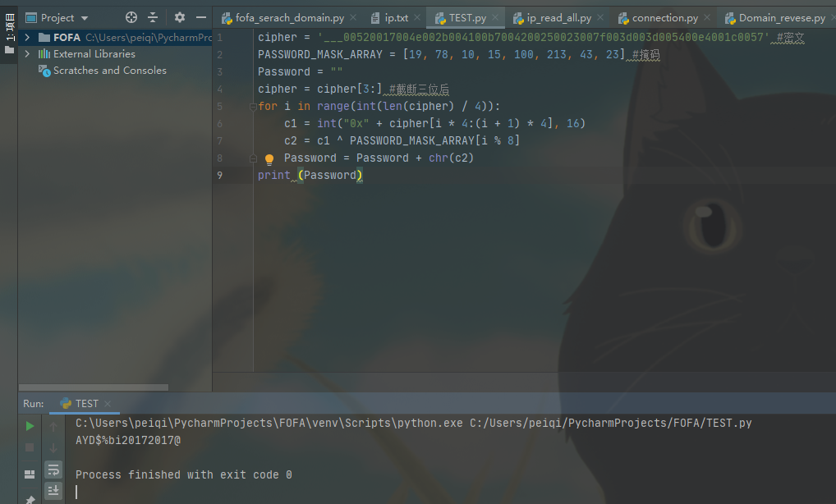Click the collapse all icon in Project panel

coord(153,17)
